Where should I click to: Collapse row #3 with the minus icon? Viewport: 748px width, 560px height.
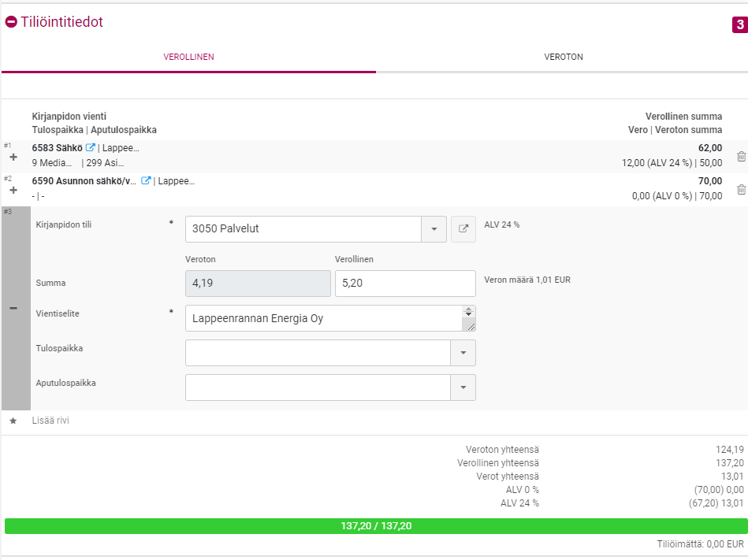(13, 309)
